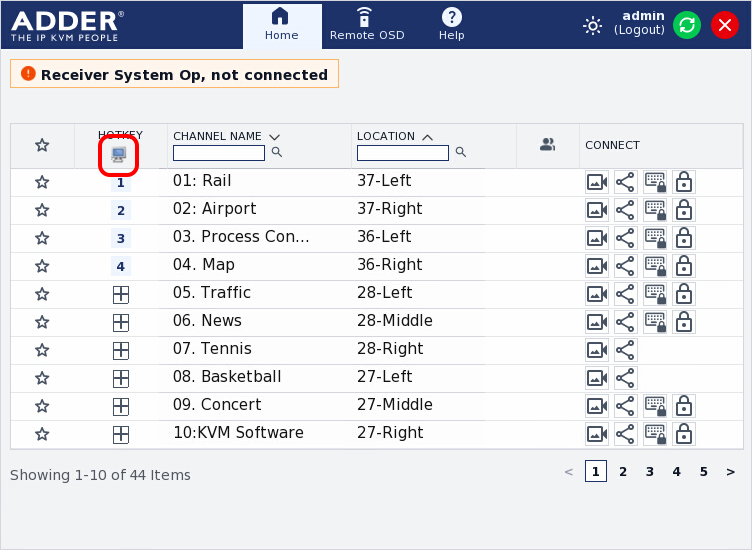Click the CONNECT column header

pyautogui.click(x=612, y=145)
